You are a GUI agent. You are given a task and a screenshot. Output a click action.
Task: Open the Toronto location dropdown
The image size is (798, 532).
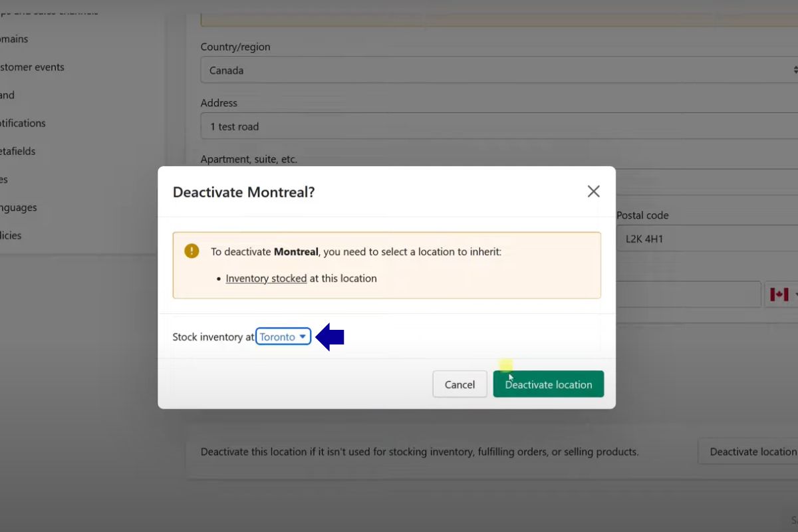(x=283, y=337)
